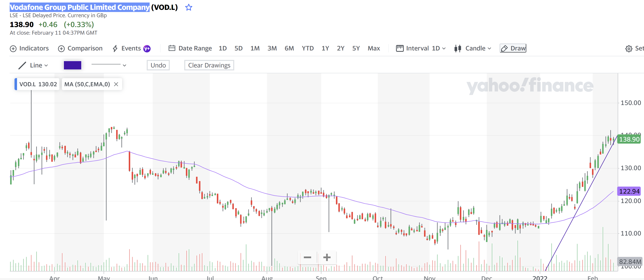Click the 120.00 price axis label
The width and height of the screenshot is (644, 280).
(x=631, y=201)
